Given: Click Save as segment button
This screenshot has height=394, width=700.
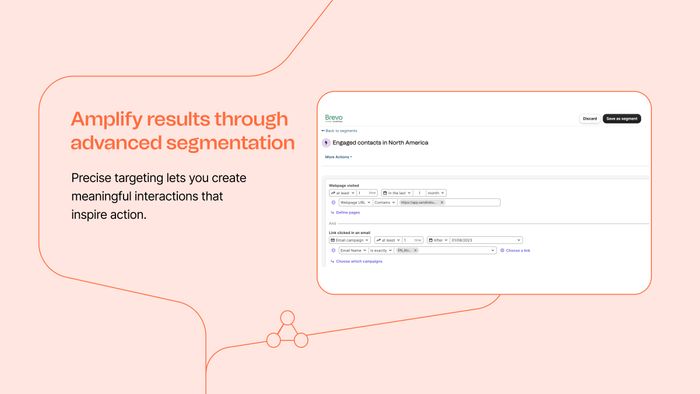Looking at the screenshot, I should [622, 119].
